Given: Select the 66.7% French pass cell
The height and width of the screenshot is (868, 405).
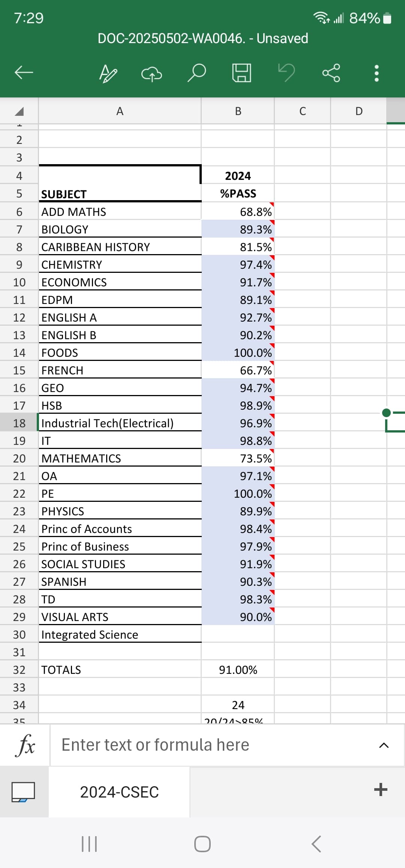Looking at the screenshot, I should pyautogui.click(x=238, y=370).
